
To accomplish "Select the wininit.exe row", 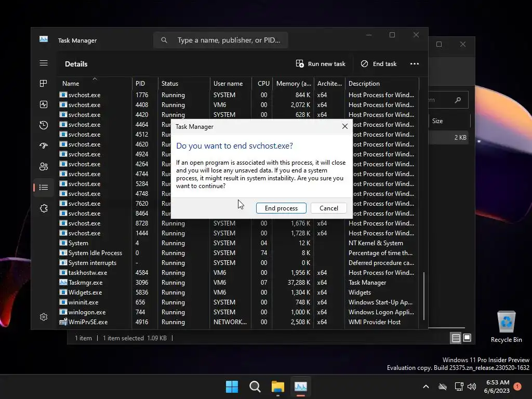I will (x=238, y=302).
